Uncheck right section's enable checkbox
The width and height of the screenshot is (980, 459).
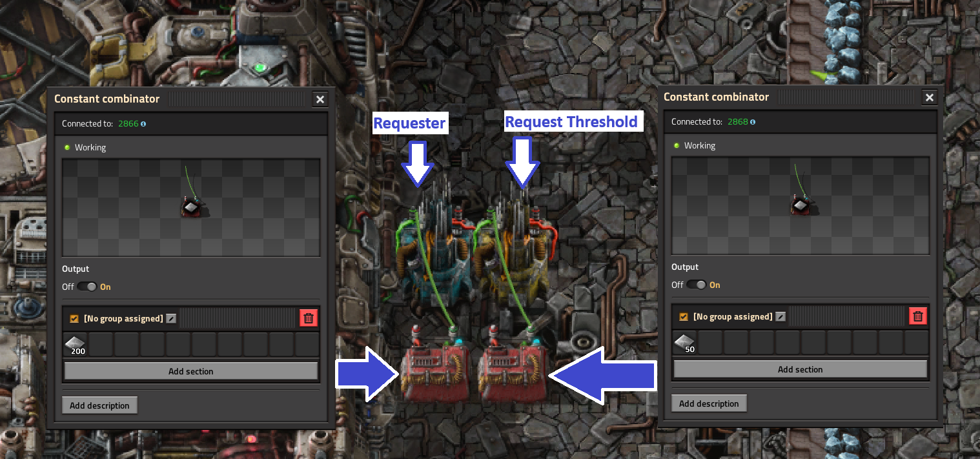point(684,316)
